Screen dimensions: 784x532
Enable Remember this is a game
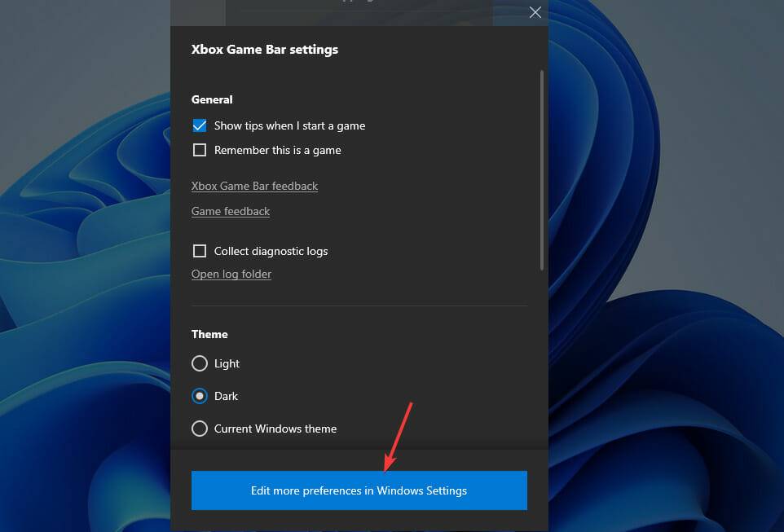pos(199,150)
